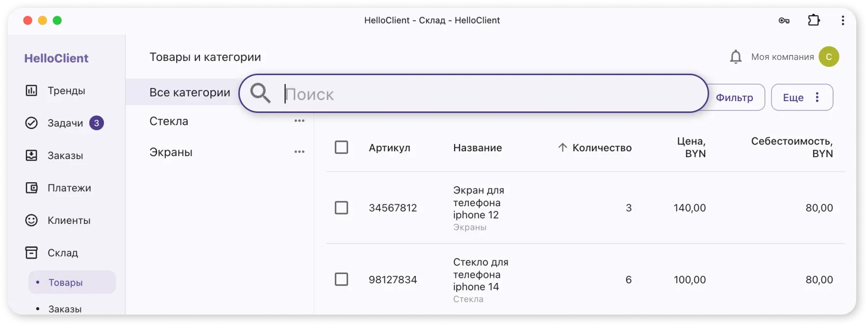Image resolution: width=868 pixels, height=327 pixels.
Task: Select the Все категории tab
Action: 190,92
